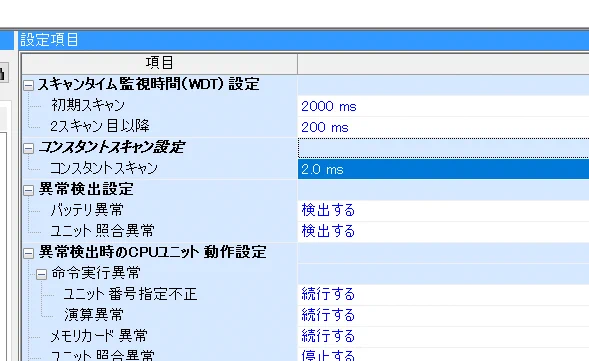Open 続行する value for 演算異常
Image resolution: width=589 pixels, height=361 pixels.
443,315
